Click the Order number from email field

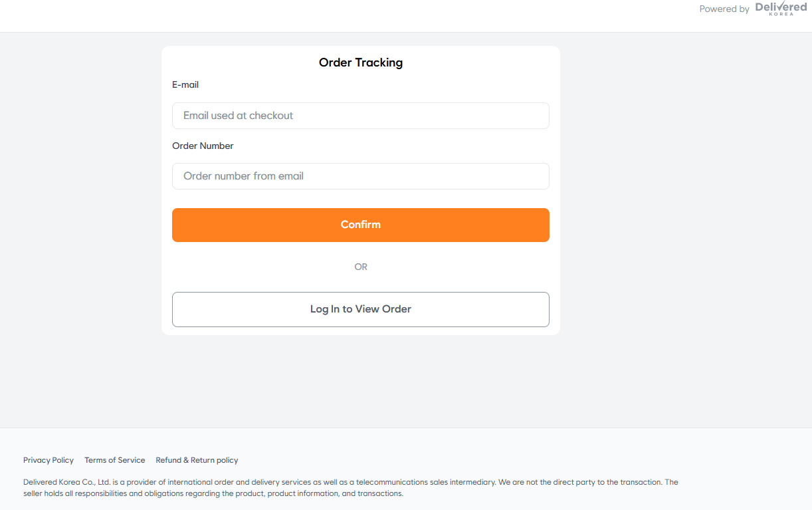pyautogui.click(x=360, y=176)
